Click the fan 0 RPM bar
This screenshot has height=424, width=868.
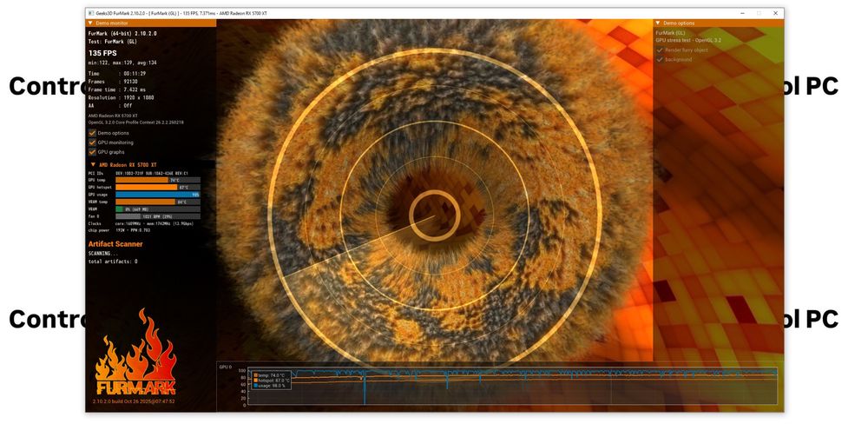pos(158,216)
